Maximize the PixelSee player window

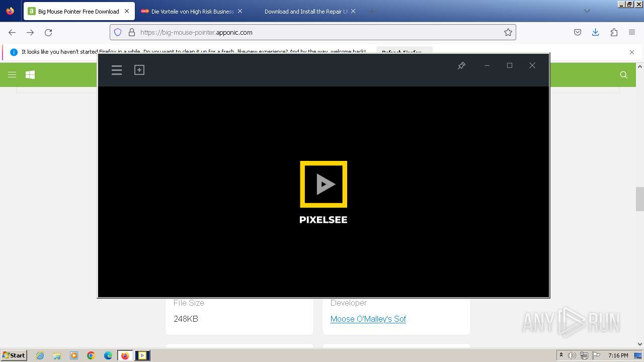510,65
